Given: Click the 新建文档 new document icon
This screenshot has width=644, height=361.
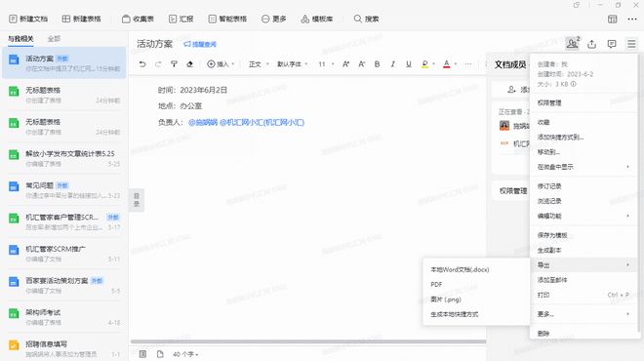Looking at the screenshot, I should pos(13,19).
